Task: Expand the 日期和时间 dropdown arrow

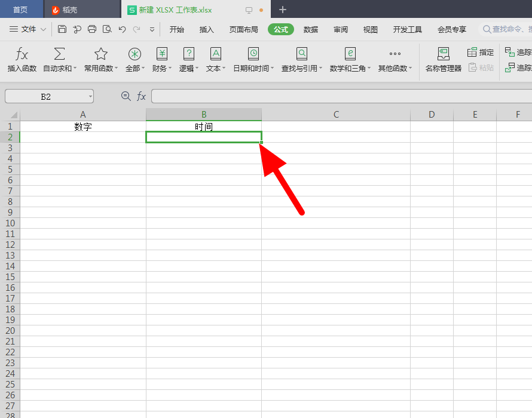Action: coord(272,68)
